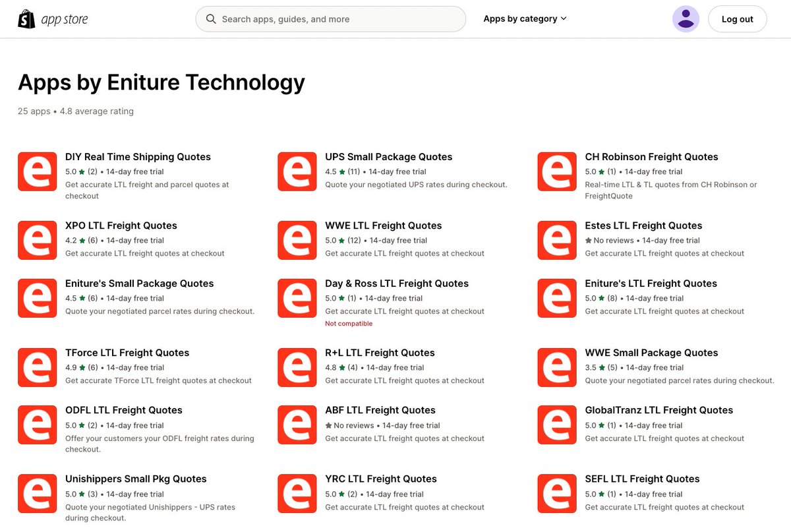
Task: Click the WWE Small Package Quotes icon
Action: (557, 368)
